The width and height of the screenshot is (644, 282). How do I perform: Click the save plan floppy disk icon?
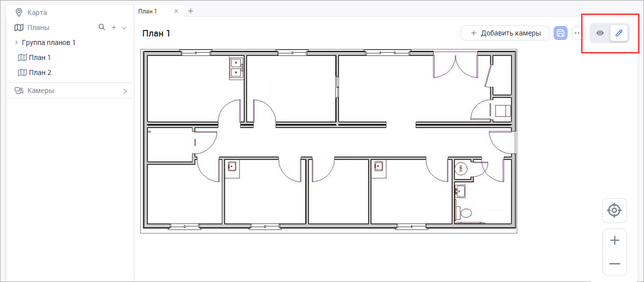pos(561,33)
